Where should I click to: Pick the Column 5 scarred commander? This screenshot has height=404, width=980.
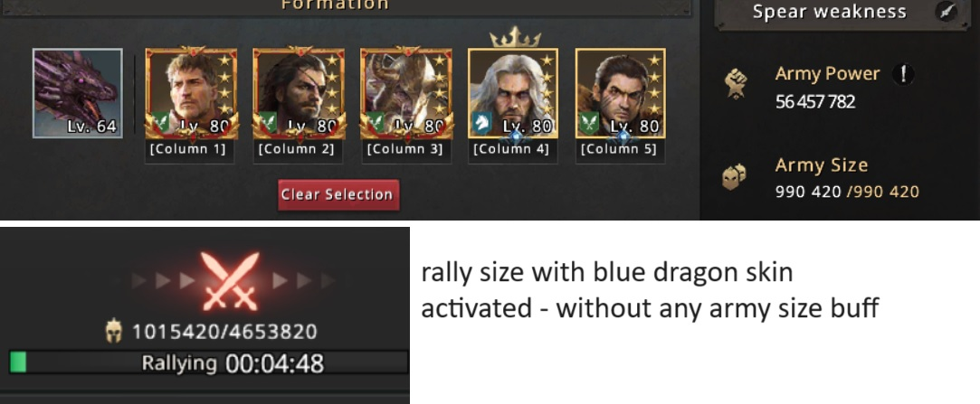[621, 93]
